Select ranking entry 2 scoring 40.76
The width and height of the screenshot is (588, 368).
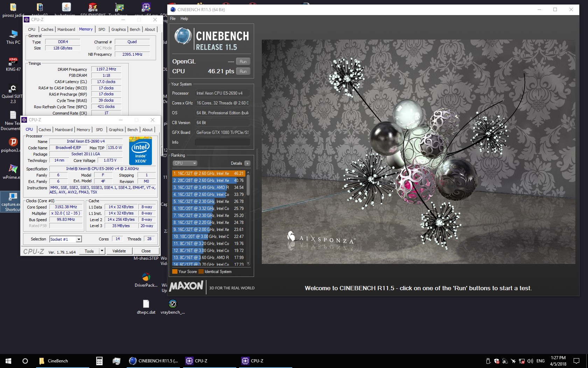tap(209, 180)
